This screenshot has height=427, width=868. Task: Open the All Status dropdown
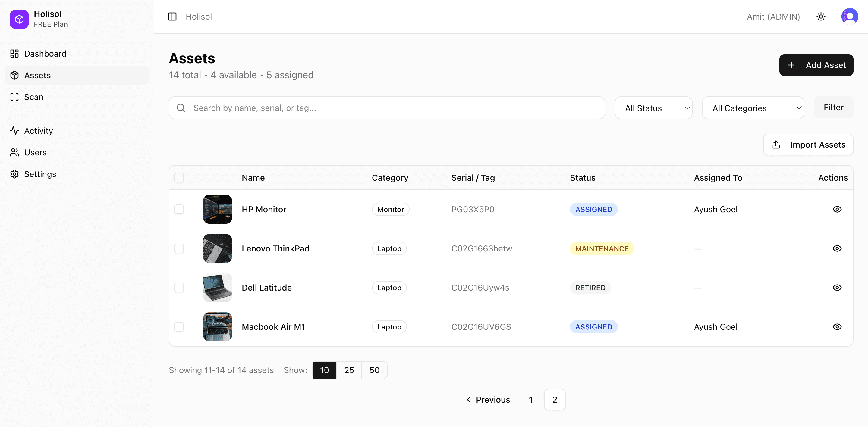click(x=653, y=108)
